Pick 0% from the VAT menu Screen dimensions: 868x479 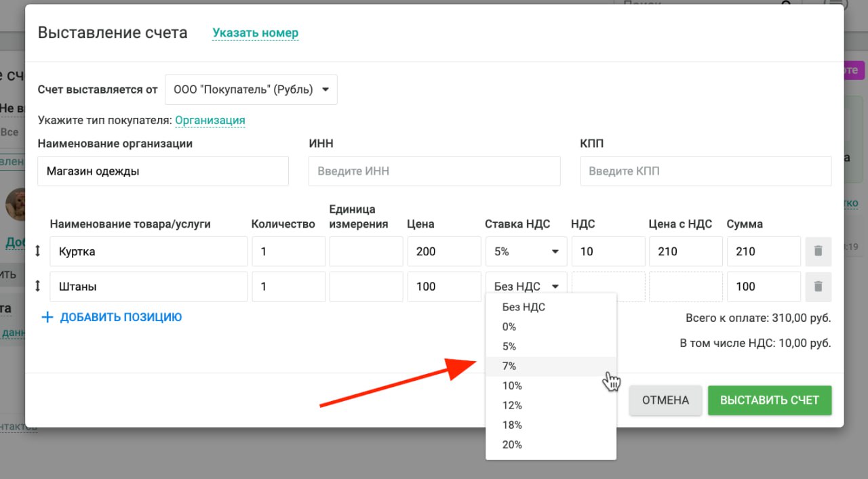coord(510,327)
